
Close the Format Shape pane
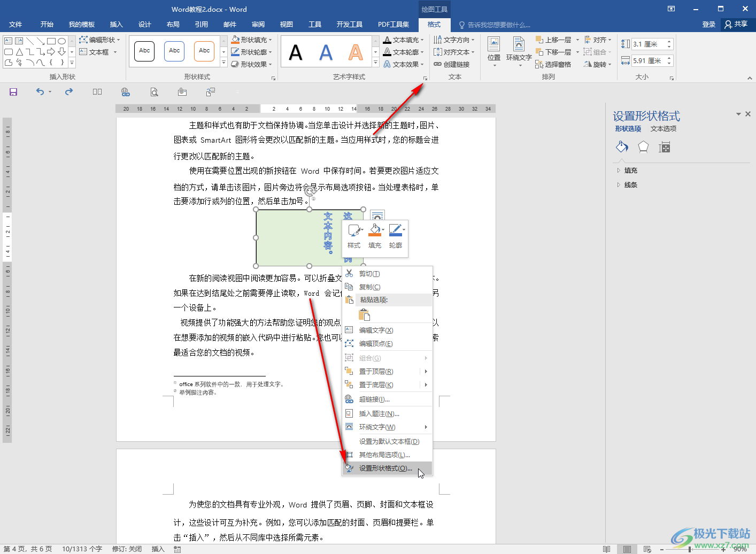coord(748,114)
